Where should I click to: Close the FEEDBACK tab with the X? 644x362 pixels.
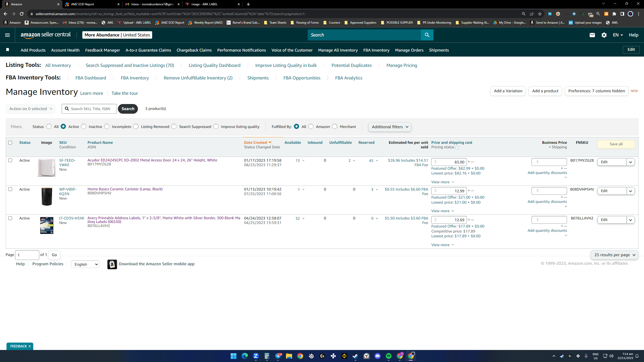pos(30,346)
